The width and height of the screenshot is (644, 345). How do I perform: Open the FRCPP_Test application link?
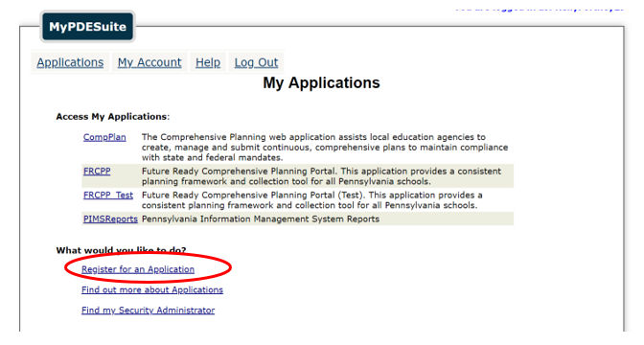coord(108,195)
